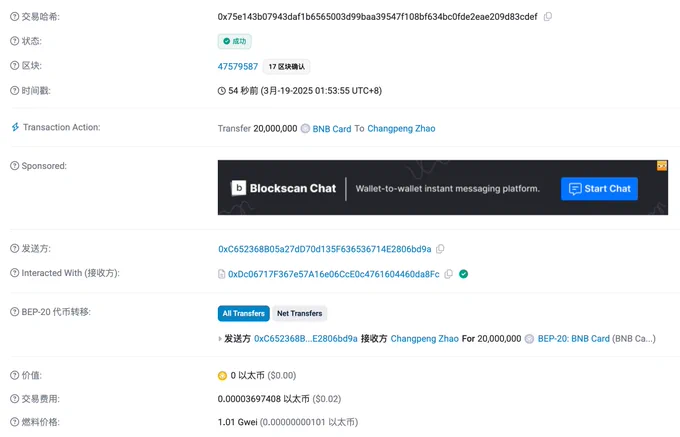The image size is (680, 437).
Task: Click help icon beside 时间戳 label
Action: (x=14, y=91)
